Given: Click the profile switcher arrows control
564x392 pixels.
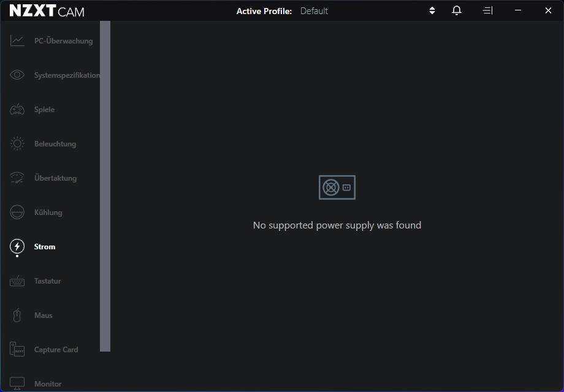Looking at the screenshot, I should click(432, 10).
